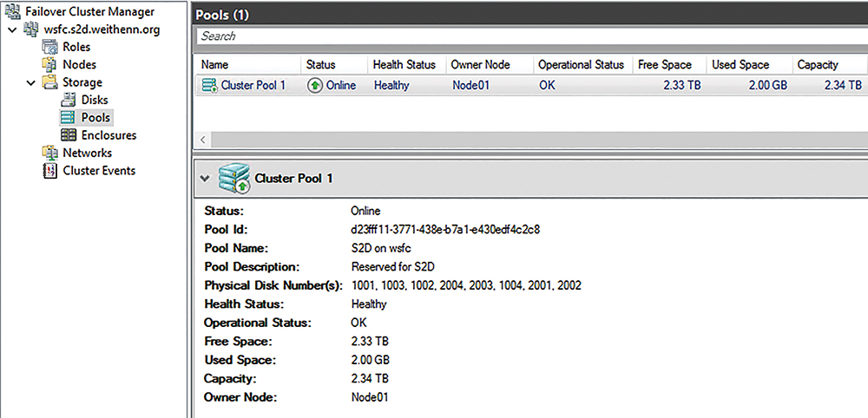868x418 pixels.
Task: Click the Networks icon in the tree
Action: pos(49,153)
